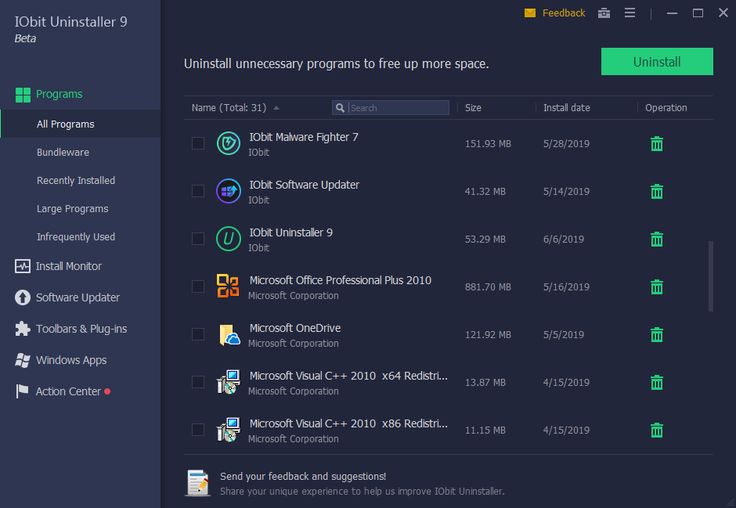The width and height of the screenshot is (736, 508).
Task: Click the program list vertical scrollbar
Action: pyautogui.click(x=711, y=276)
